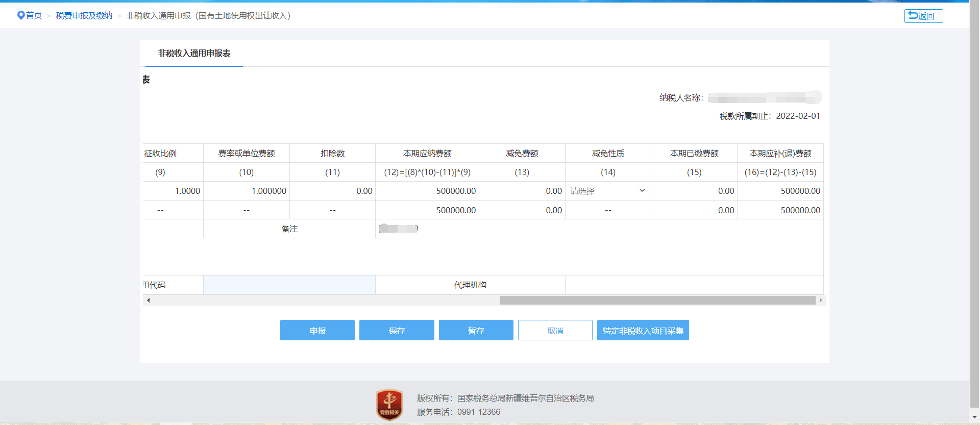Click the 申报 submit button
The height and width of the screenshot is (425, 980).
[317, 330]
